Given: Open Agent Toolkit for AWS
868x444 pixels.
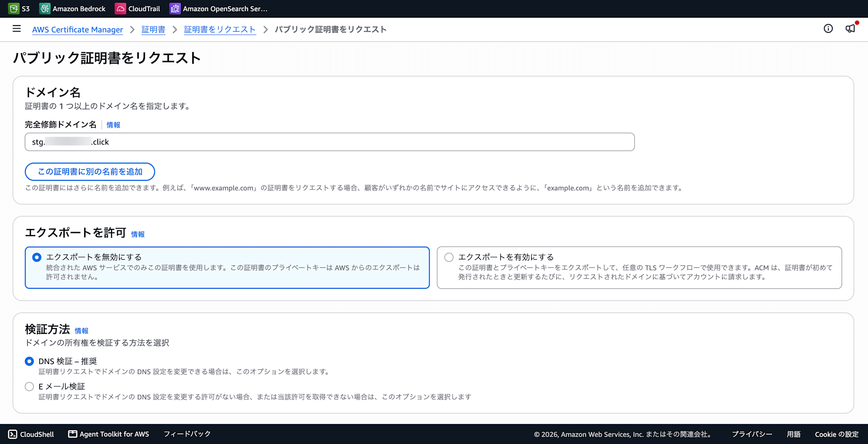Looking at the screenshot, I should coord(108,434).
